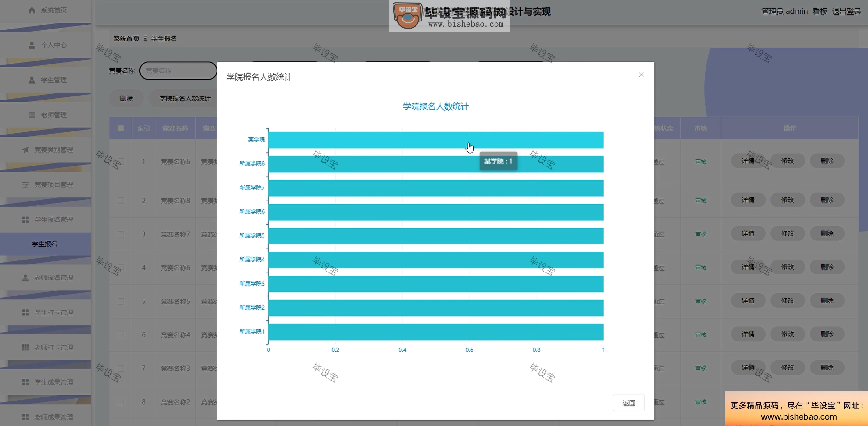
Task: Click the paper plane icon beside 竞赛类别管理
Action: click(x=25, y=150)
